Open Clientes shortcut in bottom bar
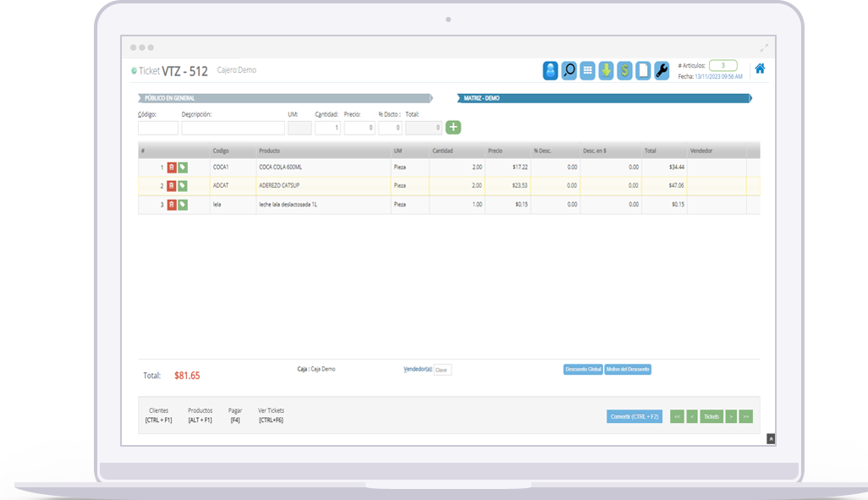Viewport: 868px width, 500px height. [158, 415]
